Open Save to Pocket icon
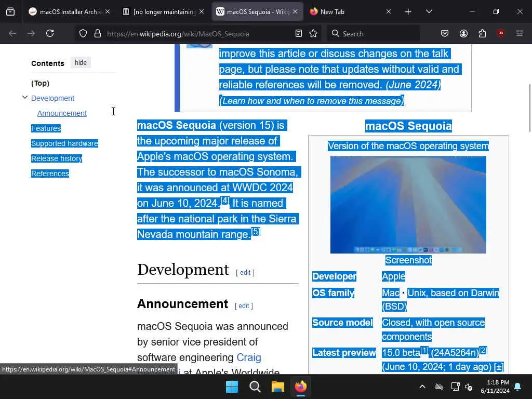Image resolution: width=532 pixels, height=399 pixels. click(445, 33)
